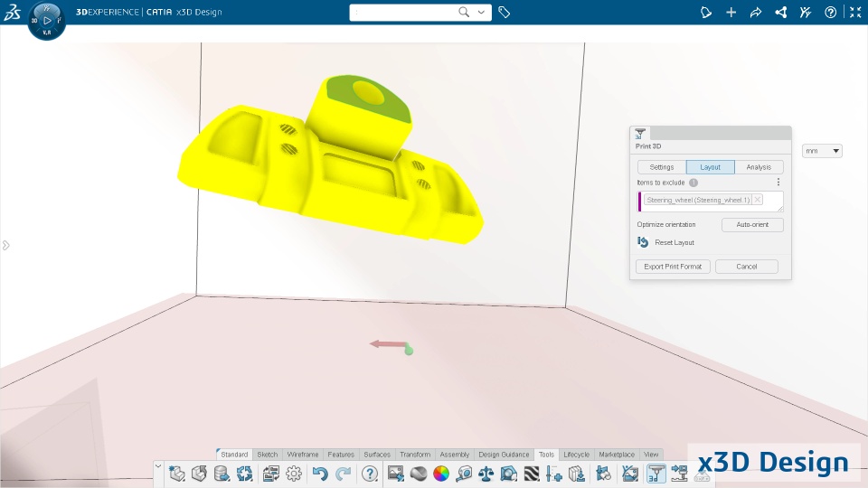Click the plus (add content) icon

point(731,12)
